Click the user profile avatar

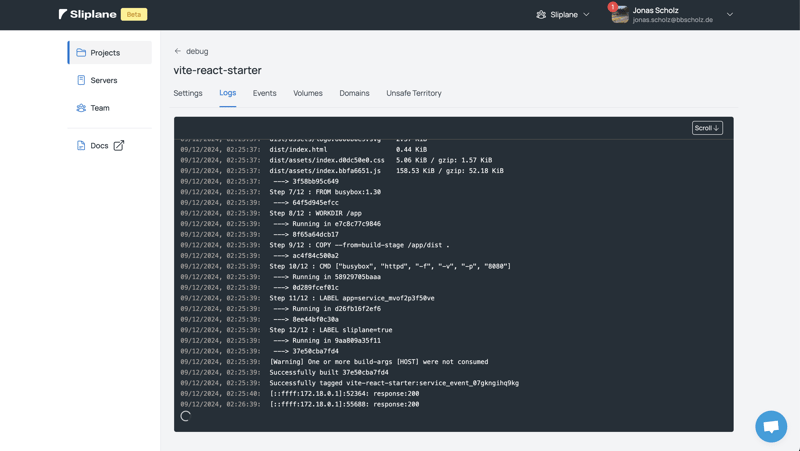point(620,15)
